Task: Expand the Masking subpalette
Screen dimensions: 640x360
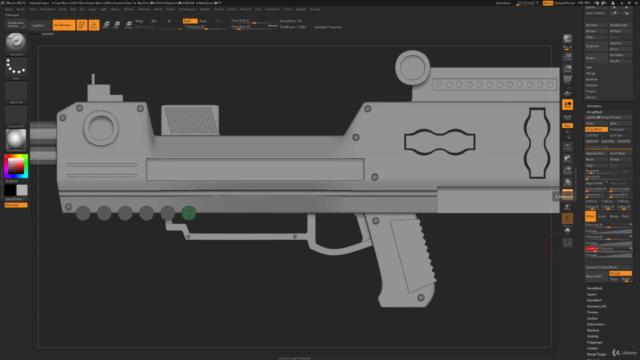Action: [x=593, y=330]
